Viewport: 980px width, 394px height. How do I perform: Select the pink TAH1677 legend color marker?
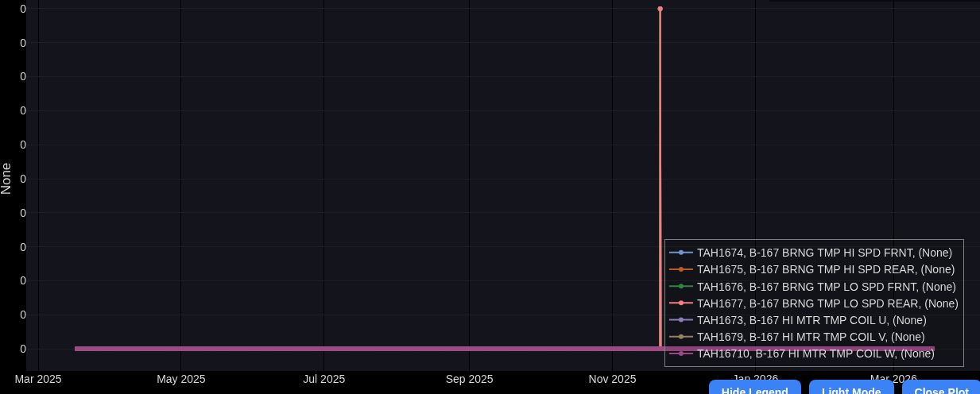pyautogui.click(x=681, y=303)
